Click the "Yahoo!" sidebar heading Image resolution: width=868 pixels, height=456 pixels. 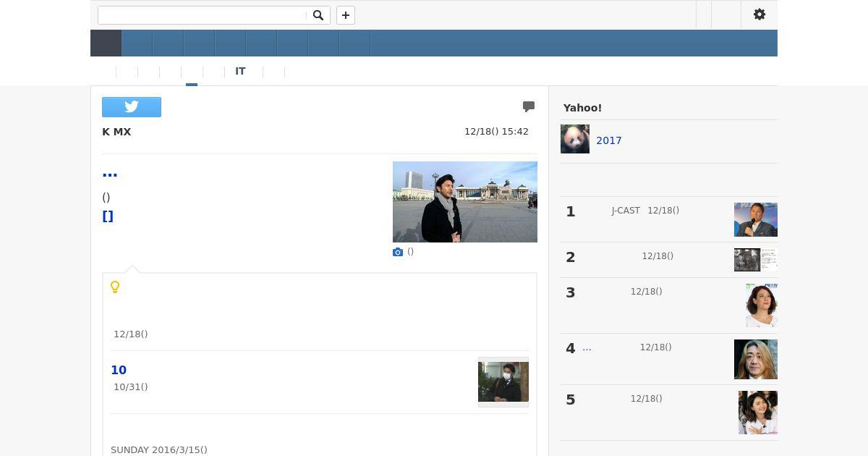coord(582,108)
